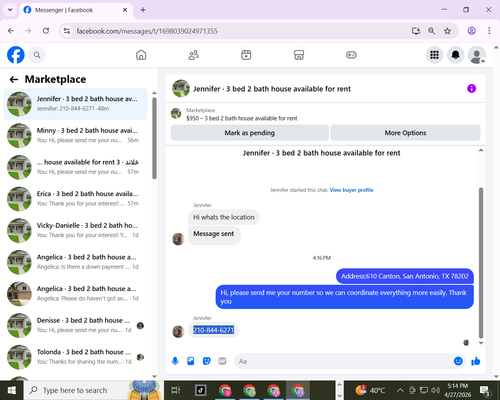Open Task View on the taskbar
The image size is (500, 400).
point(176,390)
